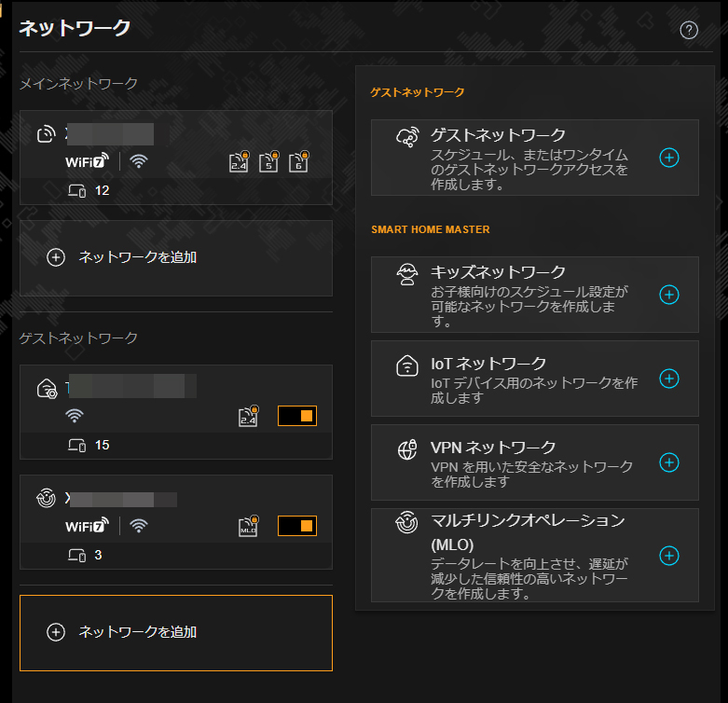This screenshot has height=703, width=728.
Task: Select the IoT ネットワーク card title
Action: 488,364
